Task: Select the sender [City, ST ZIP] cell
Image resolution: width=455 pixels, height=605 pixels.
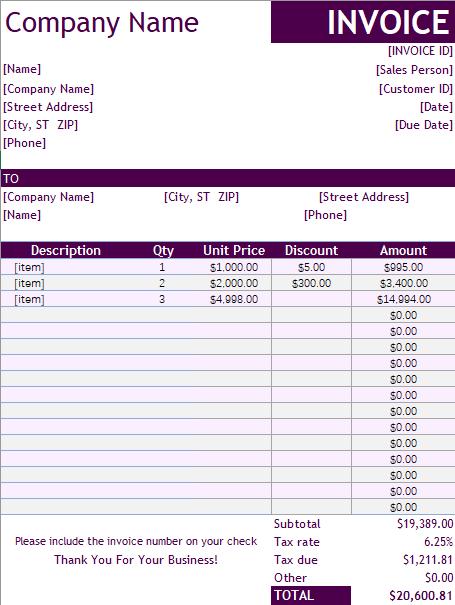Action: point(41,125)
